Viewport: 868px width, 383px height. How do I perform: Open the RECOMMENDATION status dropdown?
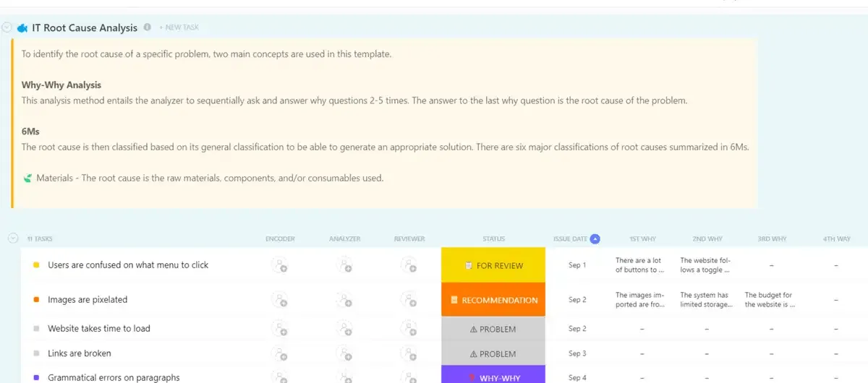pos(493,300)
